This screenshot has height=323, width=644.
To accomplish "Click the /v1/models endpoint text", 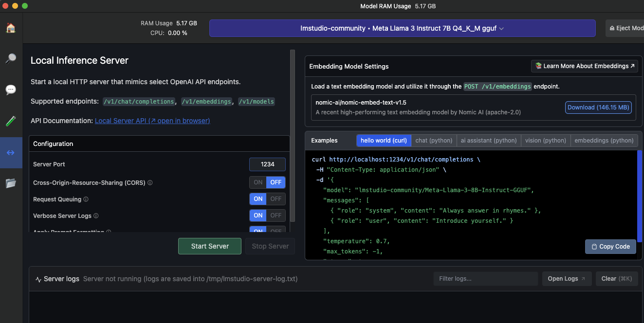I will pyautogui.click(x=257, y=102).
